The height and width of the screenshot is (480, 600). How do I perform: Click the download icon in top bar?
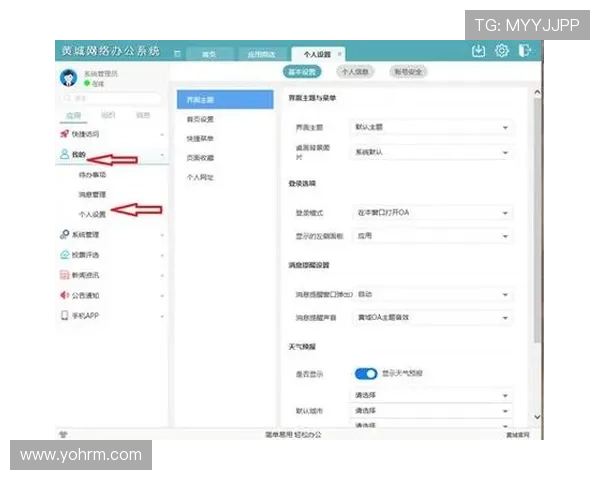click(478, 51)
